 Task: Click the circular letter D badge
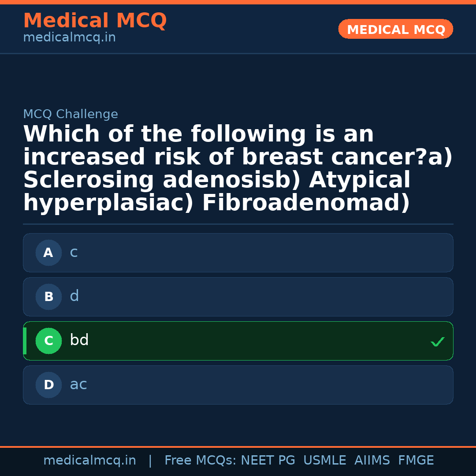(48, 385)
